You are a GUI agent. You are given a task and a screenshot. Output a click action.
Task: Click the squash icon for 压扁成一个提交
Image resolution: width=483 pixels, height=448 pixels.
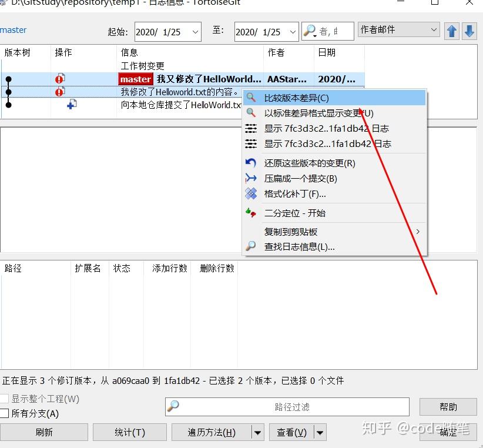tap(251, 178)
